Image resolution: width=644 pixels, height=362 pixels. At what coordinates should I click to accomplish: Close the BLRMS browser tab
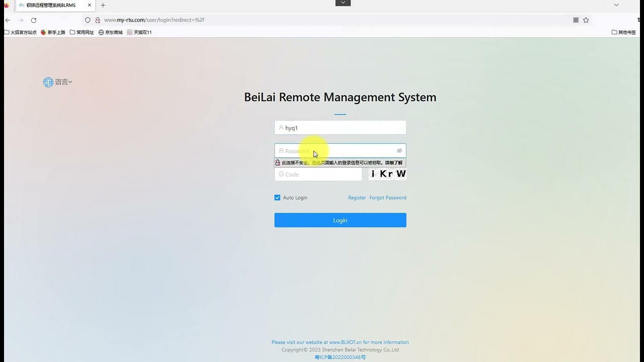click(x=90, y=6)
